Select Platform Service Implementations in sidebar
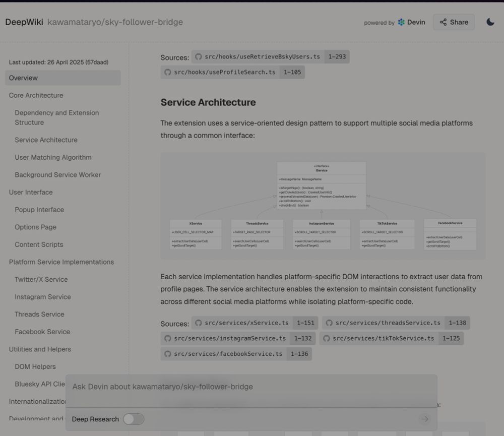The width and height of the screenshot is (504, 436). [61, 262]
